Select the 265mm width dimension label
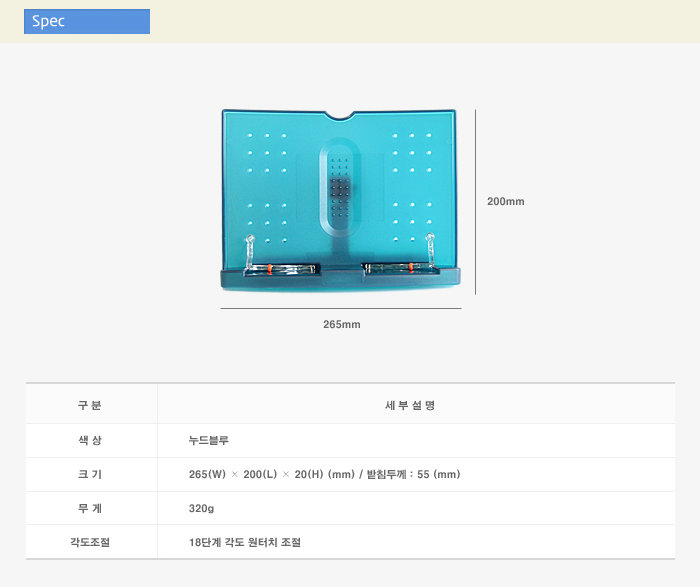Viewport: 700px width, 587px height. coord(341,325)
